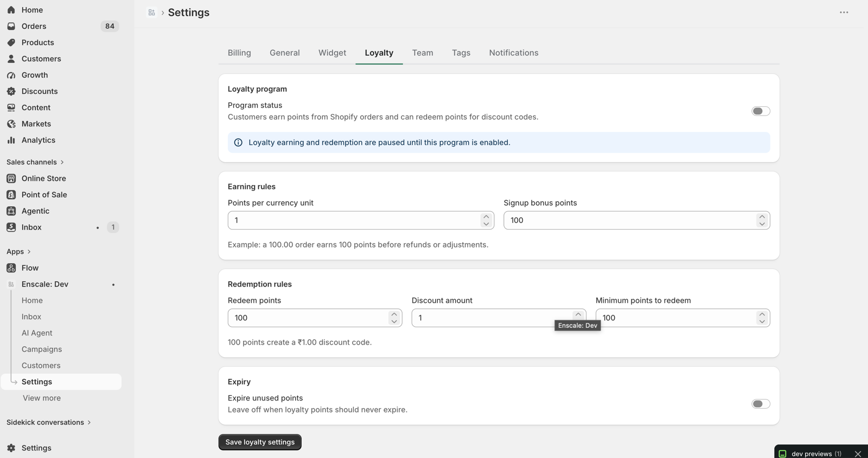
Task: Decrease Redeem points stepper
Action: [x=394, y=321]
